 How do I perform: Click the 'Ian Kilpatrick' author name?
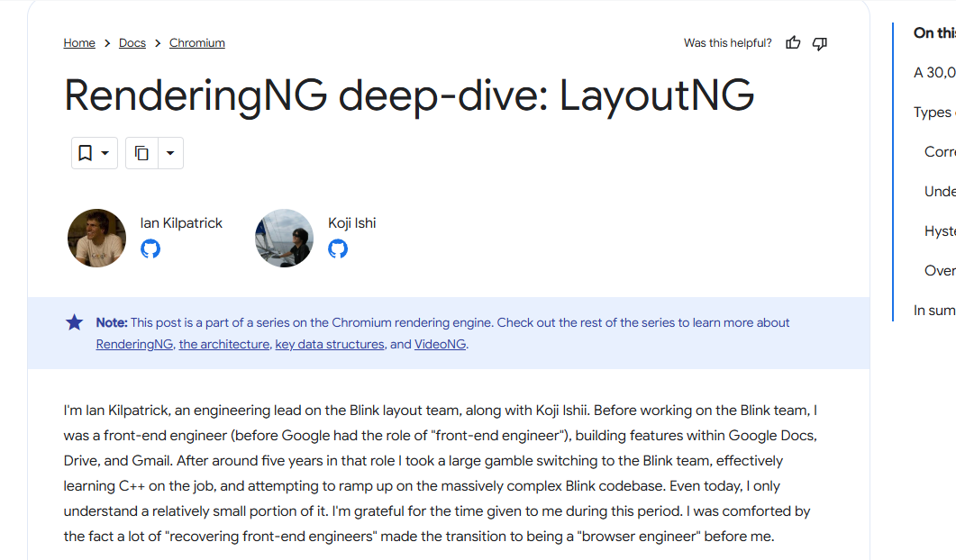(x=181, y=223)
